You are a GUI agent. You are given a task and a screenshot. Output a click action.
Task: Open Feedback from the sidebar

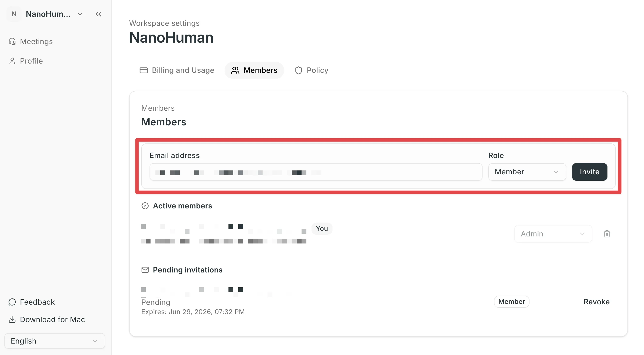pos(31,302)
